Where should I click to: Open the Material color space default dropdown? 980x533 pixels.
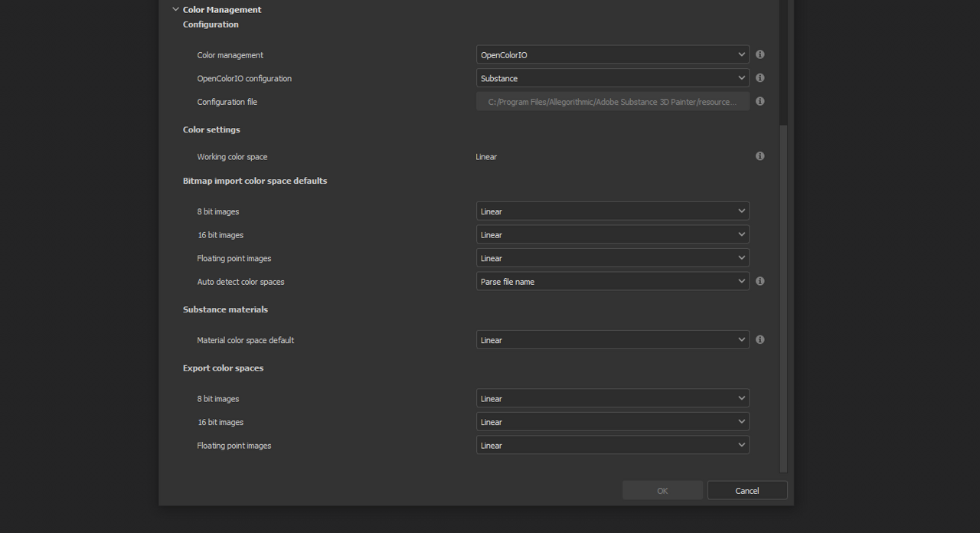[612, 340]
